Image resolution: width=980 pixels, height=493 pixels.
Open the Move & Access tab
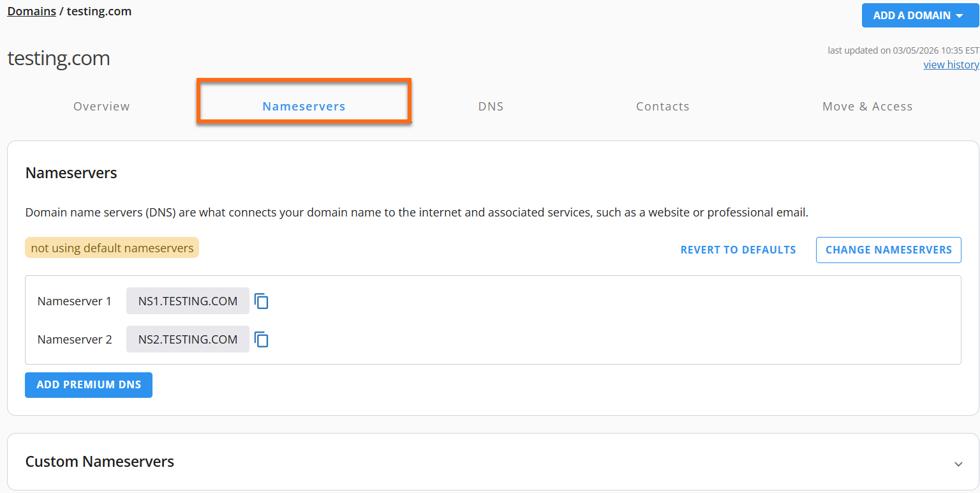point(868,107)
